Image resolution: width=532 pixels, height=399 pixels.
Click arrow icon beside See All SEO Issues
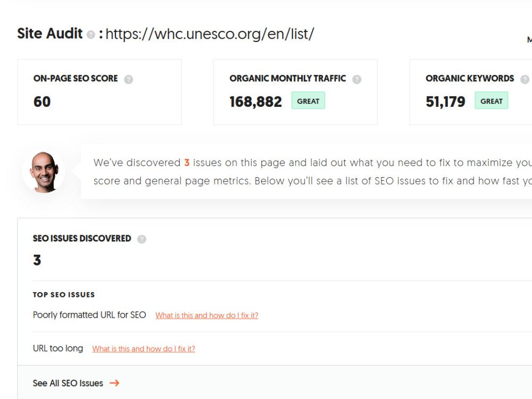115,383
